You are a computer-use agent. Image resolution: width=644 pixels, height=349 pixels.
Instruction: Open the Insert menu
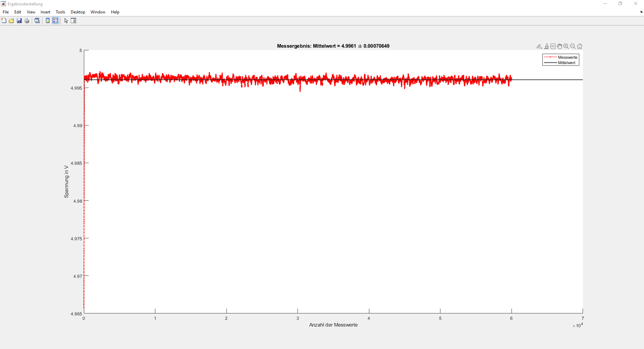pyautogui.click(x=45, y=12)
